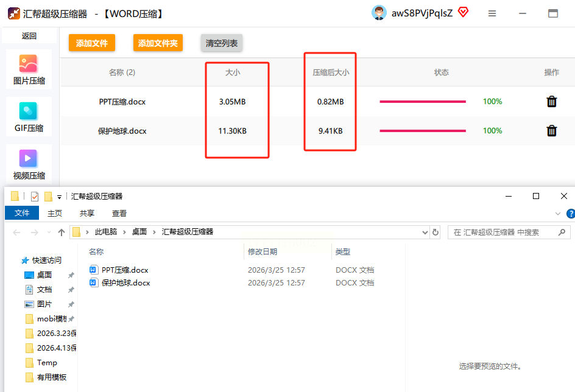
Task: Click the 添加文件 button
Action: 92,43
